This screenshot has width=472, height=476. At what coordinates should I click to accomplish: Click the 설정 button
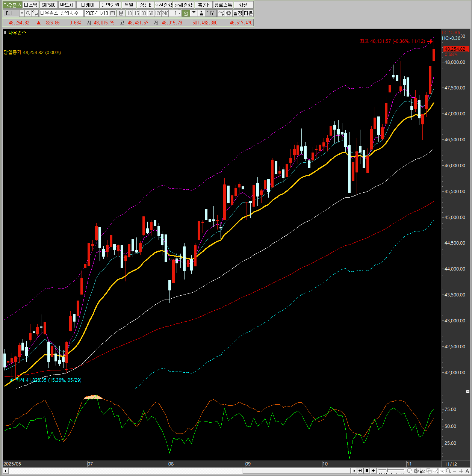(x=238, y=13)
